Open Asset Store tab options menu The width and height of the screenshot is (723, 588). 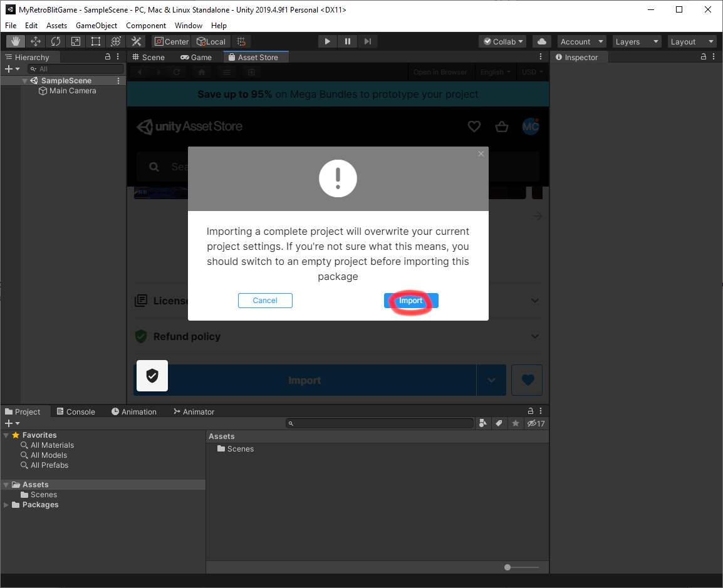[541, 57]
